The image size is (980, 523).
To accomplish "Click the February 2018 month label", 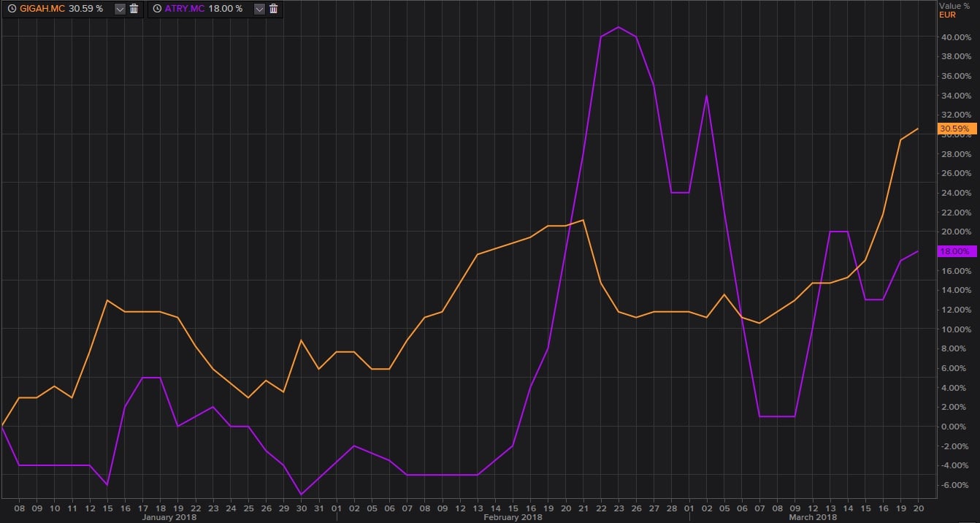I will point(513,517).
